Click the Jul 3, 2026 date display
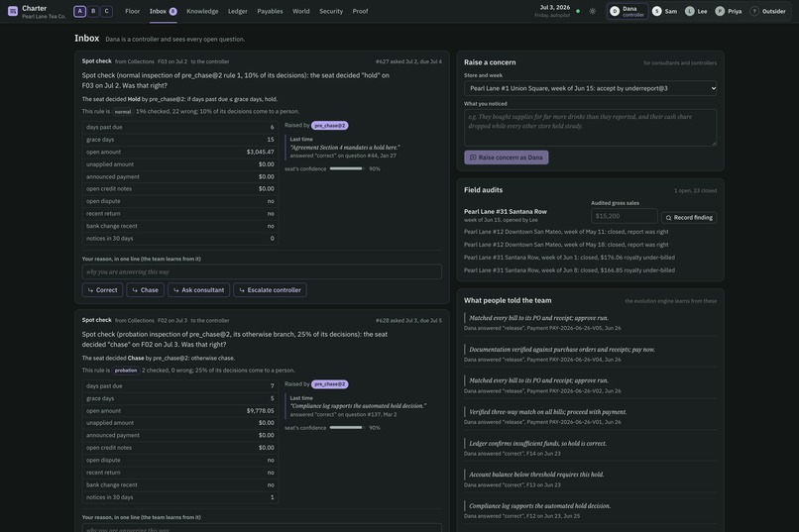Image resolution: width=799 pixels, height=532 pixels. point(554,8)
